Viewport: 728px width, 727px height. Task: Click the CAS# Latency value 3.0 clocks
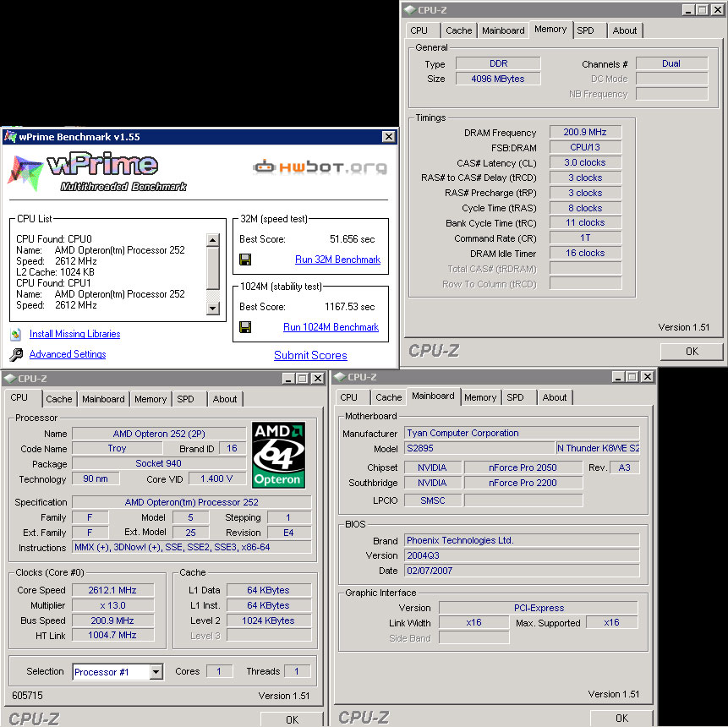pos(585,163)
